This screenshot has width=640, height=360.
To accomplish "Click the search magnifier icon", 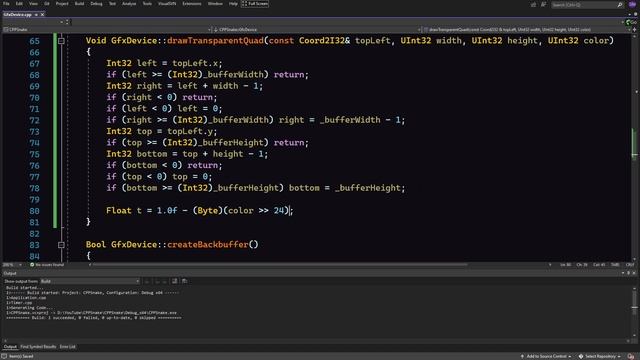I will (620, 5).
